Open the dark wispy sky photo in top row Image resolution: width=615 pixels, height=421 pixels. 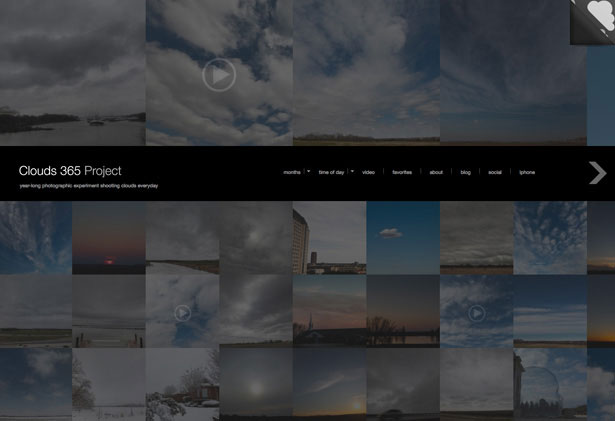click(x=513, y=73)
